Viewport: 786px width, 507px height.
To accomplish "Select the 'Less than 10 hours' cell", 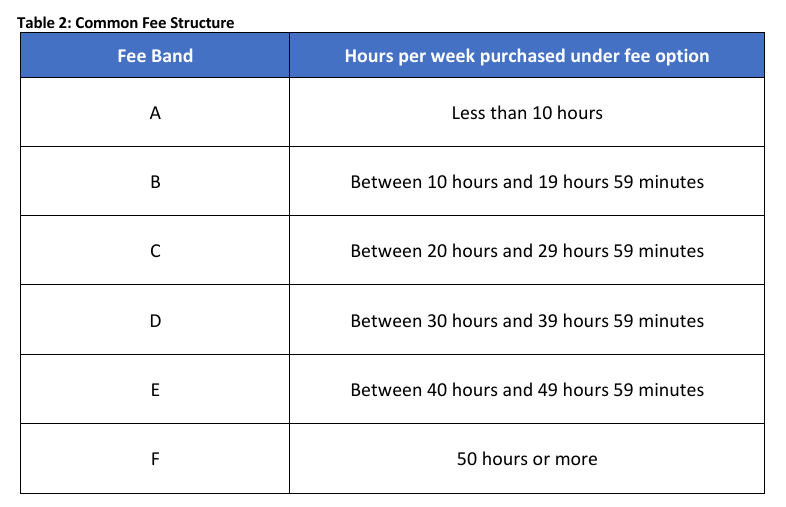I will tap(526, 113).
